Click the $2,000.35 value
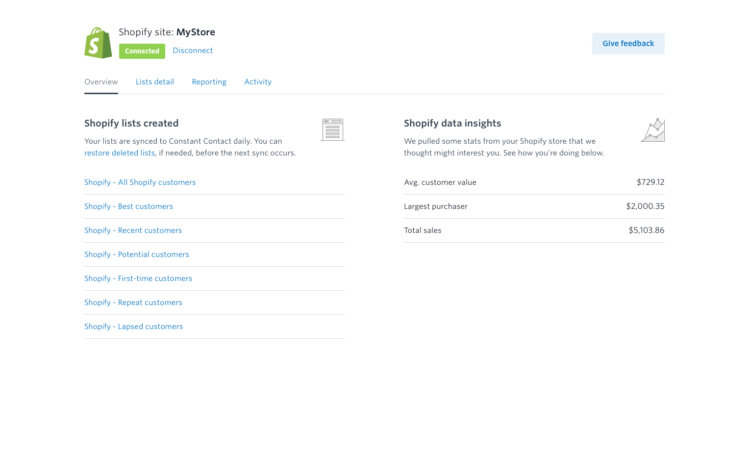750x469 pixels. point(645,206)
